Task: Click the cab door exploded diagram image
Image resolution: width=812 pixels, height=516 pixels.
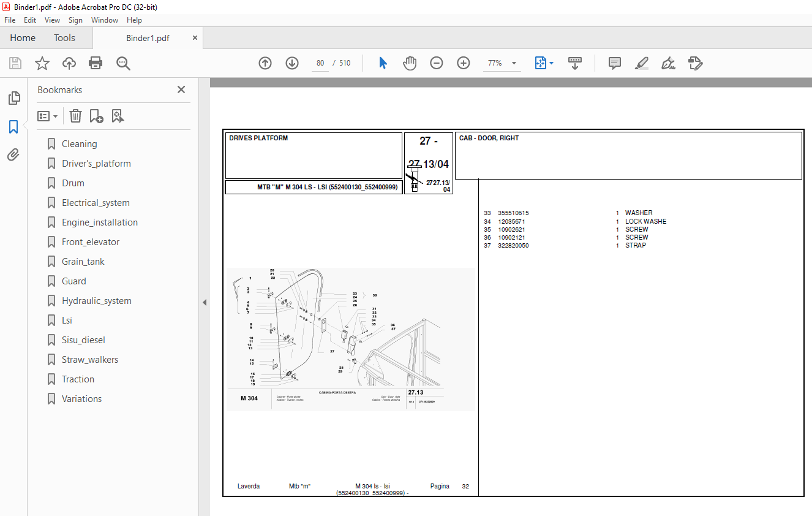Action: (x=351, y=339)
